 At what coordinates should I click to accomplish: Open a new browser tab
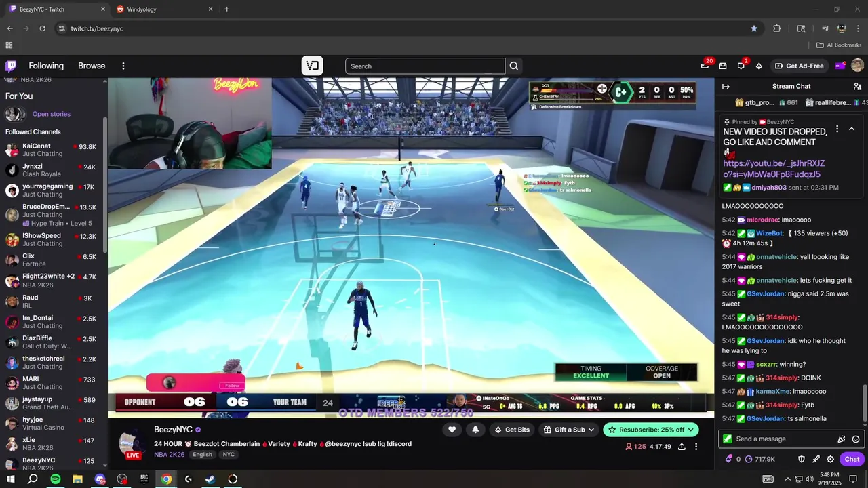[x=226, y=9]
